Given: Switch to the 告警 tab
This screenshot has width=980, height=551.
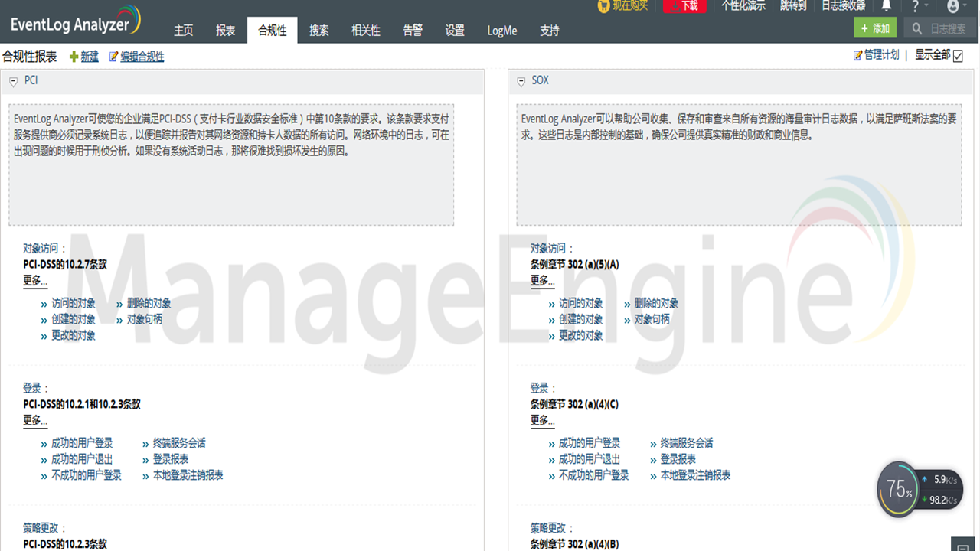Looking at the screenshot, I should (412, 31).
